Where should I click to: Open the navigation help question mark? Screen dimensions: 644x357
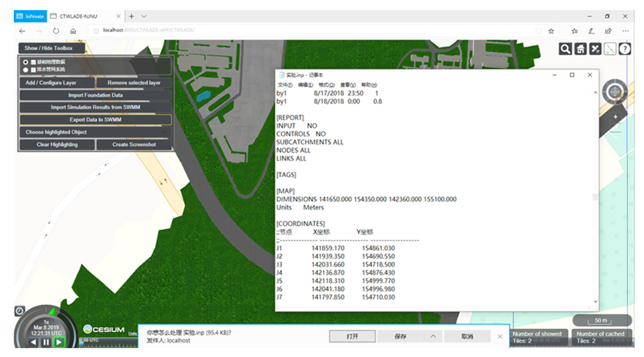(625, 49)
